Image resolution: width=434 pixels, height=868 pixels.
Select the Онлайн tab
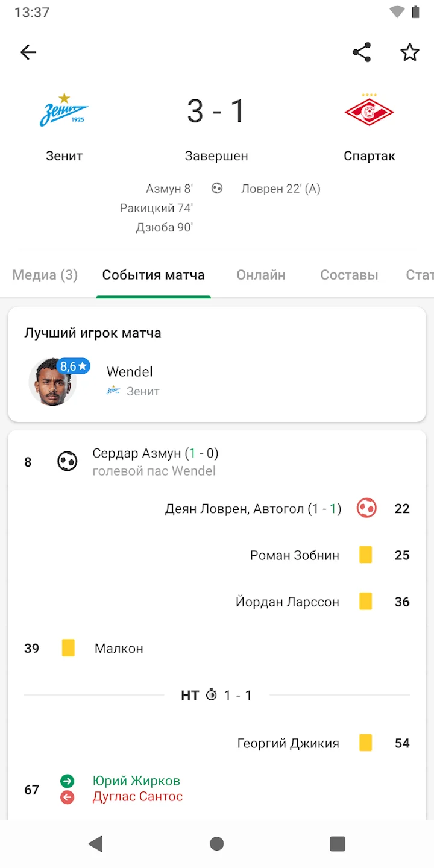pos(261,275)
